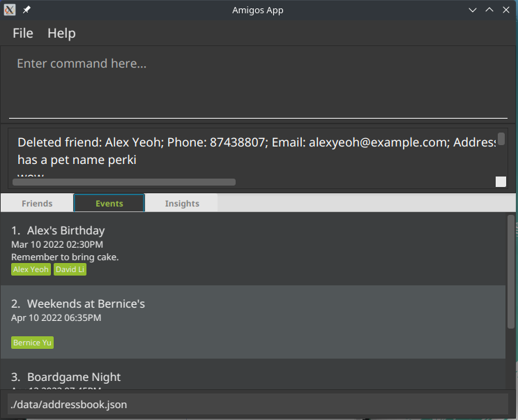Open the File menu
The height and width of the screenshot is (420, 518).
click(23, 33)
